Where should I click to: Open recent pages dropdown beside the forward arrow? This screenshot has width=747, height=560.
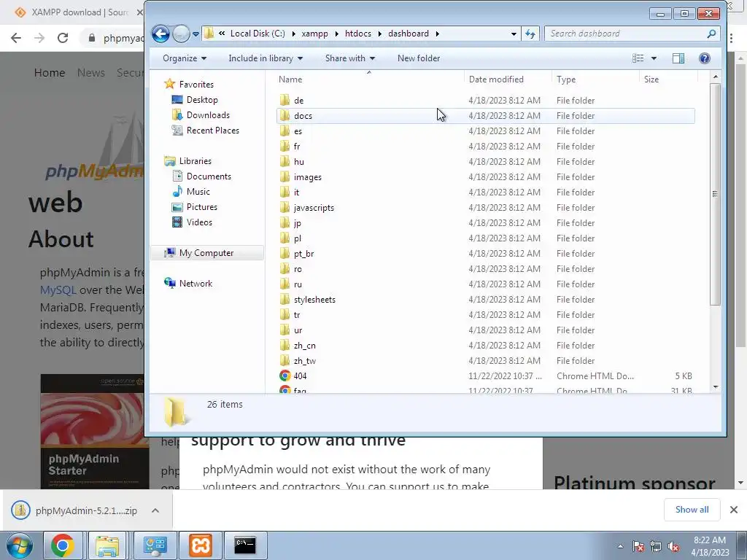pyautogui.click(x=196, y=34)
